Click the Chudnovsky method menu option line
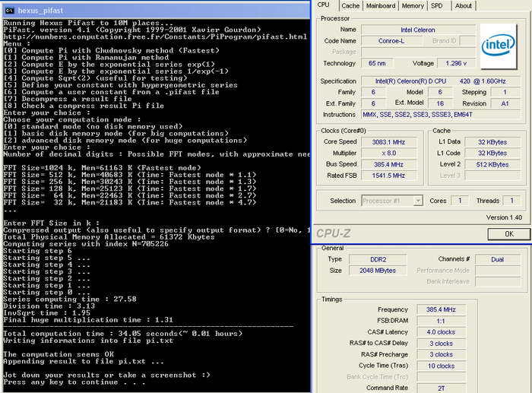Image resolution: width=532 pixels, height=393 pixels. click(x=111, y=51)
